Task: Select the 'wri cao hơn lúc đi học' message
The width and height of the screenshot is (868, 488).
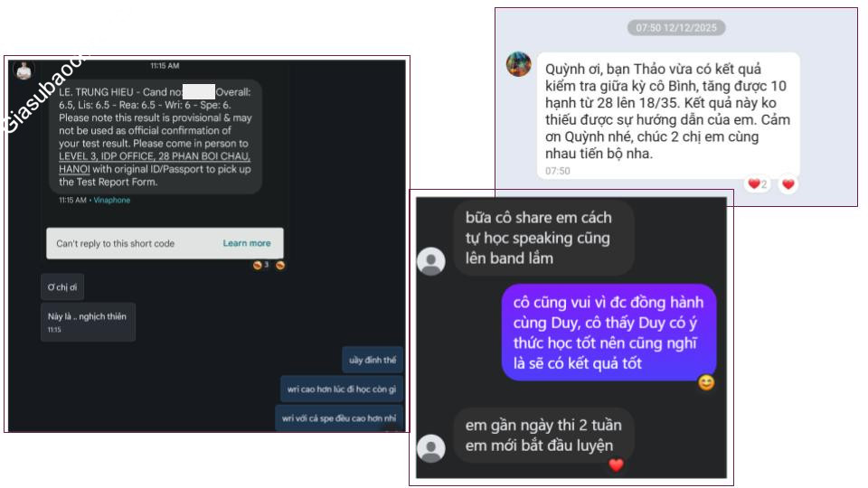Action: tap(342, 389)
